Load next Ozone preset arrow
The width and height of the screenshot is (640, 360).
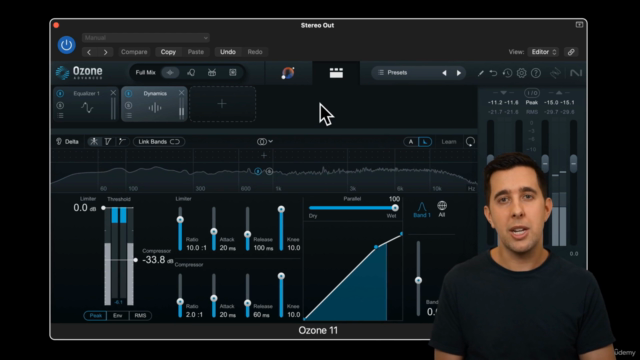tap(459, 73)
